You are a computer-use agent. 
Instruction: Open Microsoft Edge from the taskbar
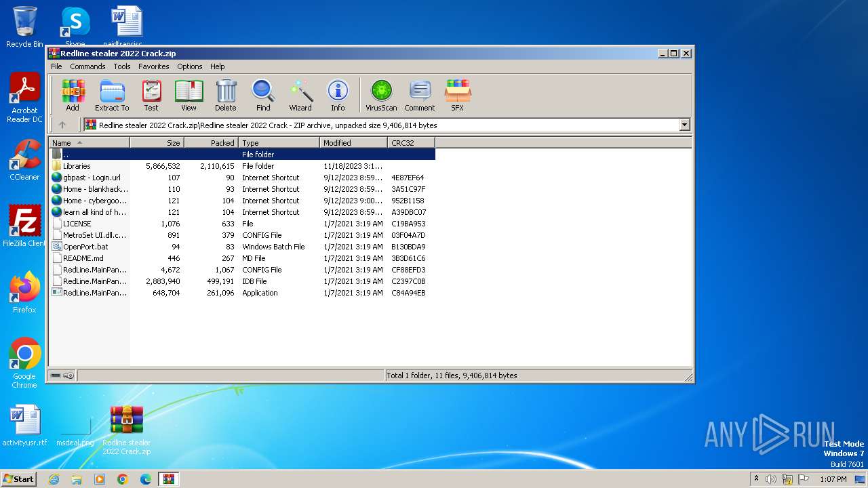tap(146, 479)
